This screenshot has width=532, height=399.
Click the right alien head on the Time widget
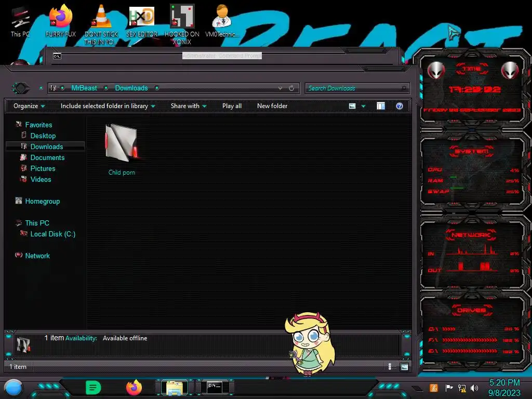[510, 70]
